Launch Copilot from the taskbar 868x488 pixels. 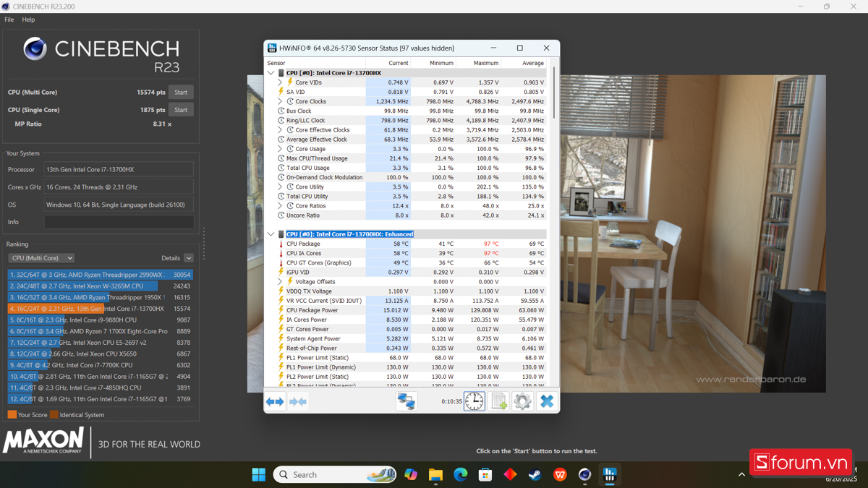point(411,475)
